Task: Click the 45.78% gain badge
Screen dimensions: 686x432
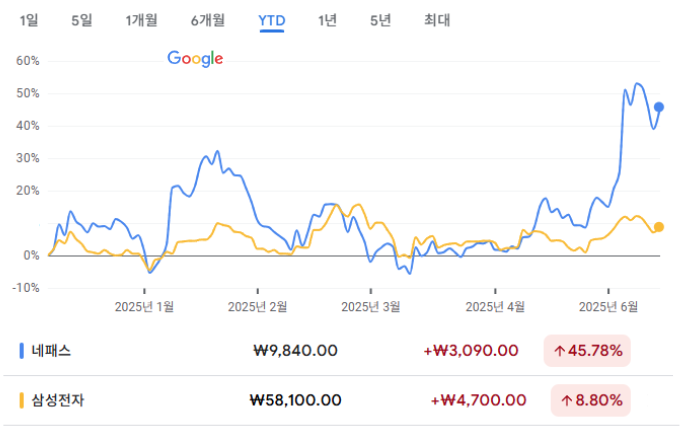Action: click(587, 351)
